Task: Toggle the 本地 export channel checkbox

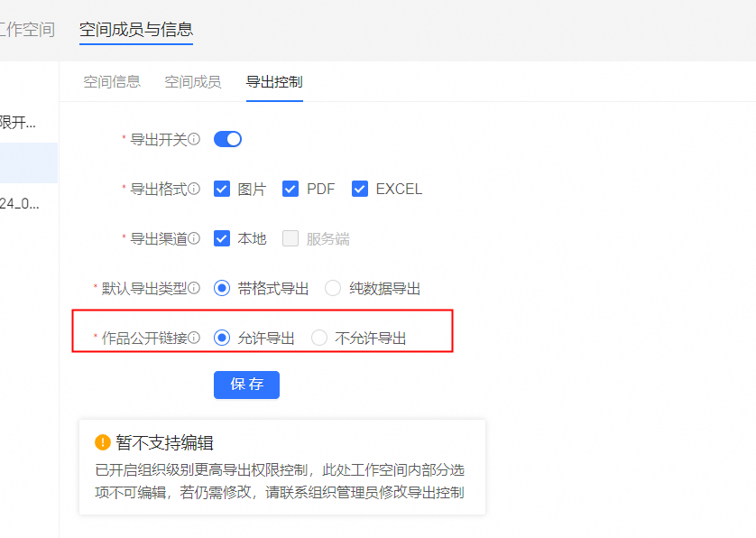Action: click(222, 238)
